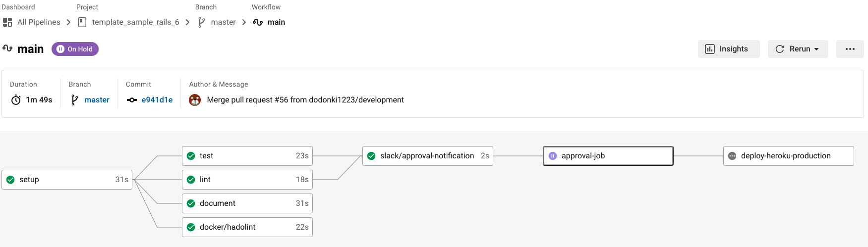Image resolution: width=868 pixels, height=247 pixels.
Task: Click purple pause icon on approval-job
Action: (553, 156)
